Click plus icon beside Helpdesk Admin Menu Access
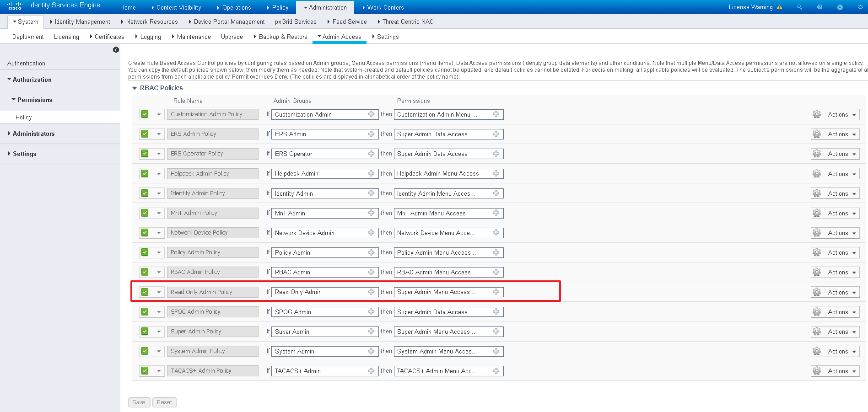The width and height of the screenshot is (868, 412). [x=496, y=173]
